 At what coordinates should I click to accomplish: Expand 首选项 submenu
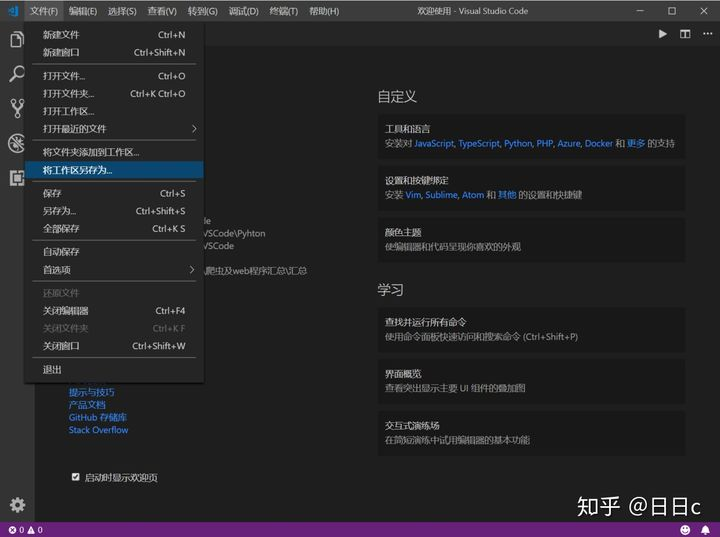pyautogui.click(x=115, y=270)
